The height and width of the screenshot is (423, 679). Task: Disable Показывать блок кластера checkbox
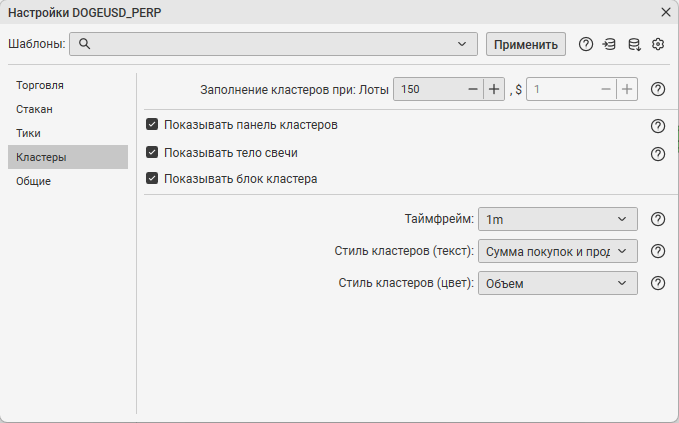click(x=153, y=179)
